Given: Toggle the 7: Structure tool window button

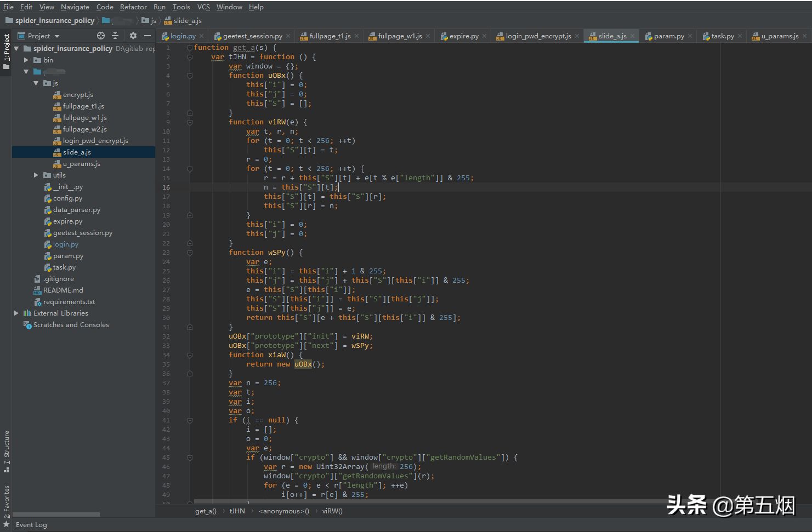Looking at the screenshot, I should click(6, 451).
